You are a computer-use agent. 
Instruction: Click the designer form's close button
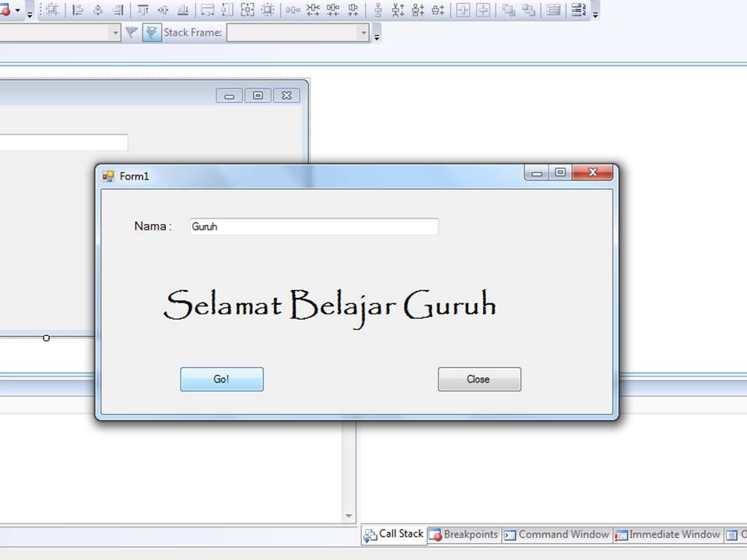pyautogui.click(x=286, y=96)
